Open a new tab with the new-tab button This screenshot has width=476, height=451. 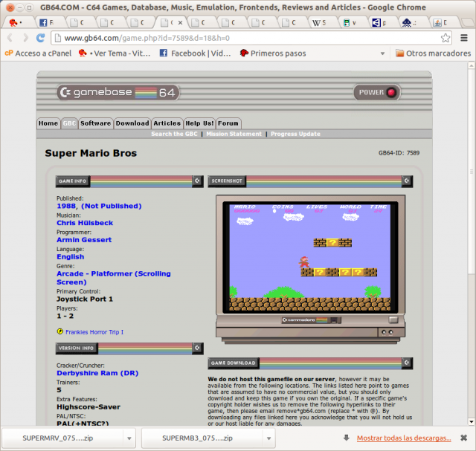pos(466,22)
